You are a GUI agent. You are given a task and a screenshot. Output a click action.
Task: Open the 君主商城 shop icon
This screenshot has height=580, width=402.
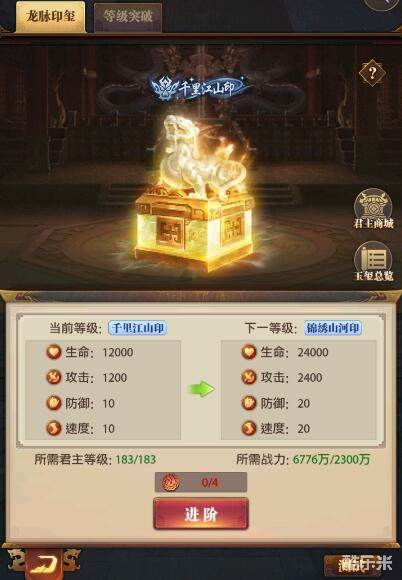pos(373,208)
